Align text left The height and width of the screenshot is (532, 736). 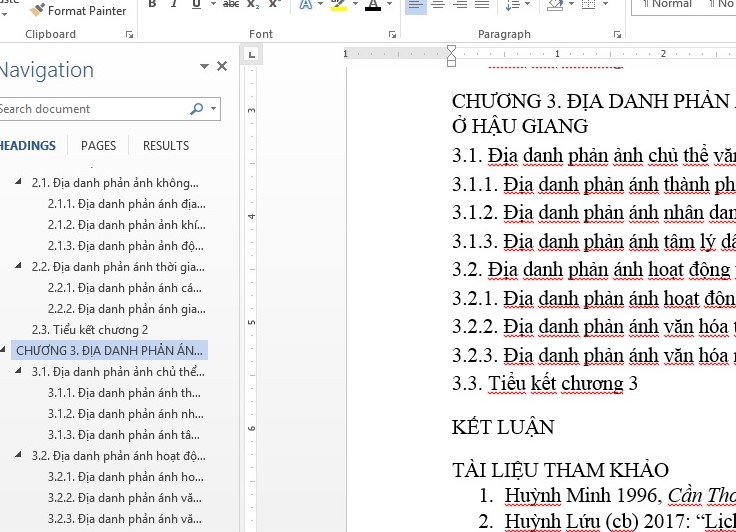click(x=415, y=5)
